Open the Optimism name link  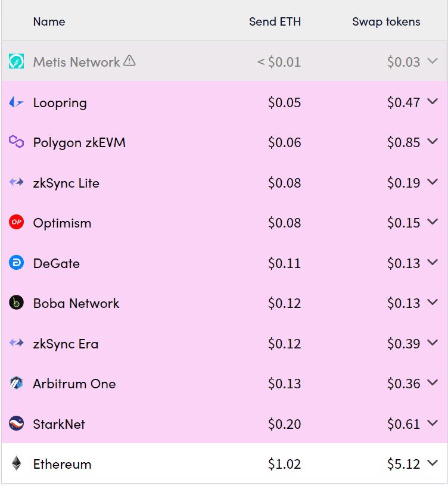click(x=62, y=223)
